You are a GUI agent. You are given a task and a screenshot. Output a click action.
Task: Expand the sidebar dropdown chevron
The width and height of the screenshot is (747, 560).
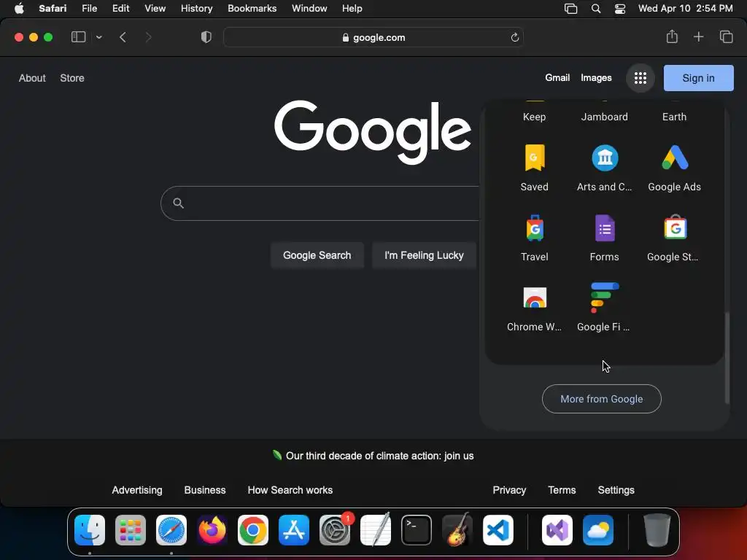(x=98, y=37)
